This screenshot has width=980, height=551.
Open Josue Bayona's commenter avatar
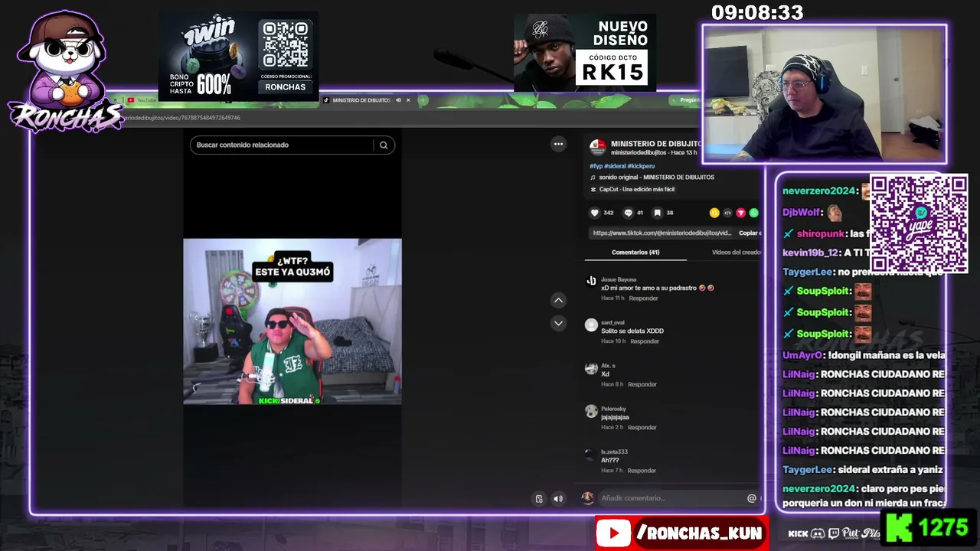[x=591, y=282]
